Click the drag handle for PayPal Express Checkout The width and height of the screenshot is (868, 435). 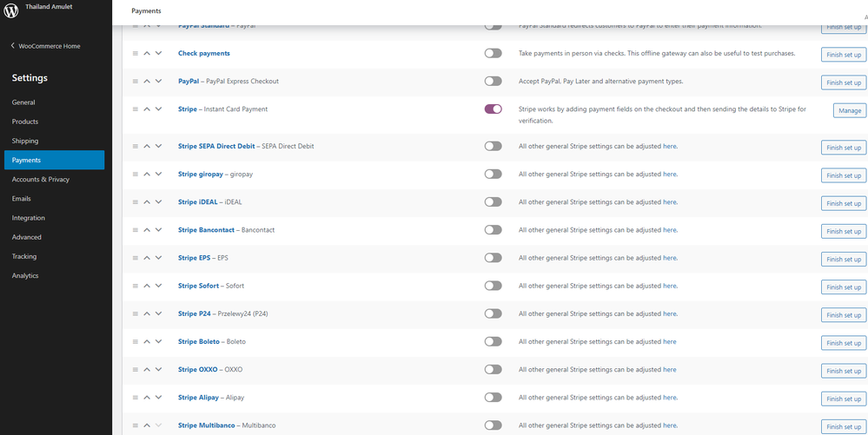(x=135, y=81)
